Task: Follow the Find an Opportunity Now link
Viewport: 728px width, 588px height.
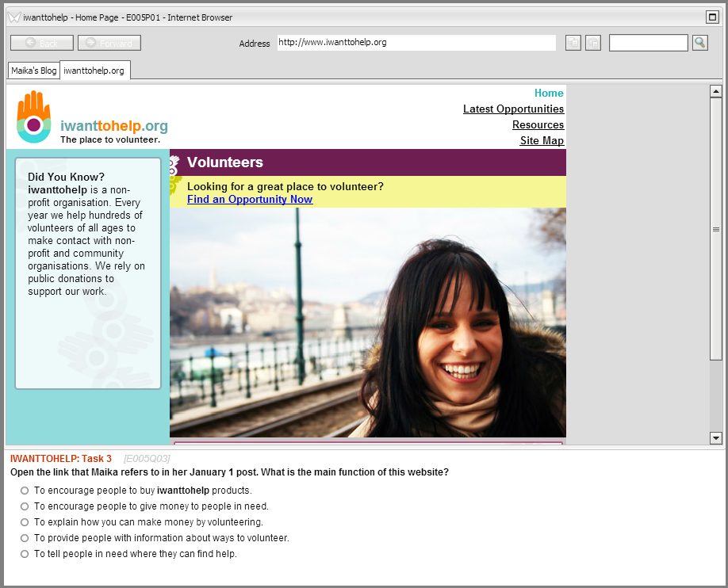Action: point(250,200)
